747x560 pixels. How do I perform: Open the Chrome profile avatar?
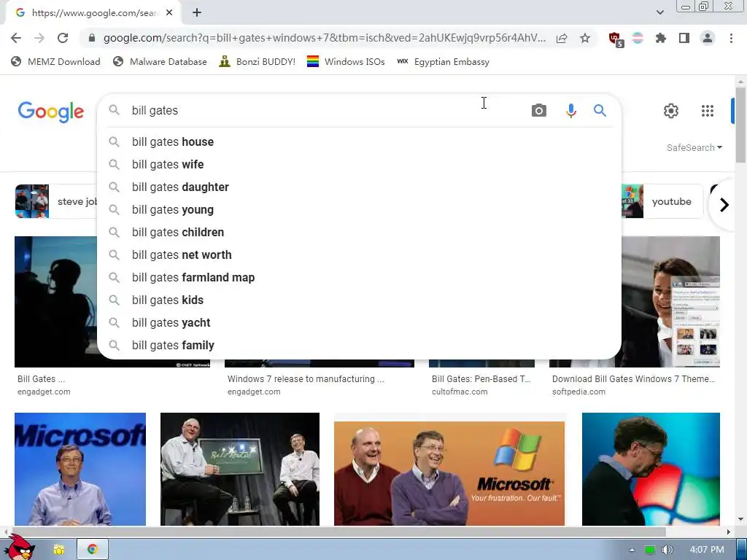pos(708,38)
